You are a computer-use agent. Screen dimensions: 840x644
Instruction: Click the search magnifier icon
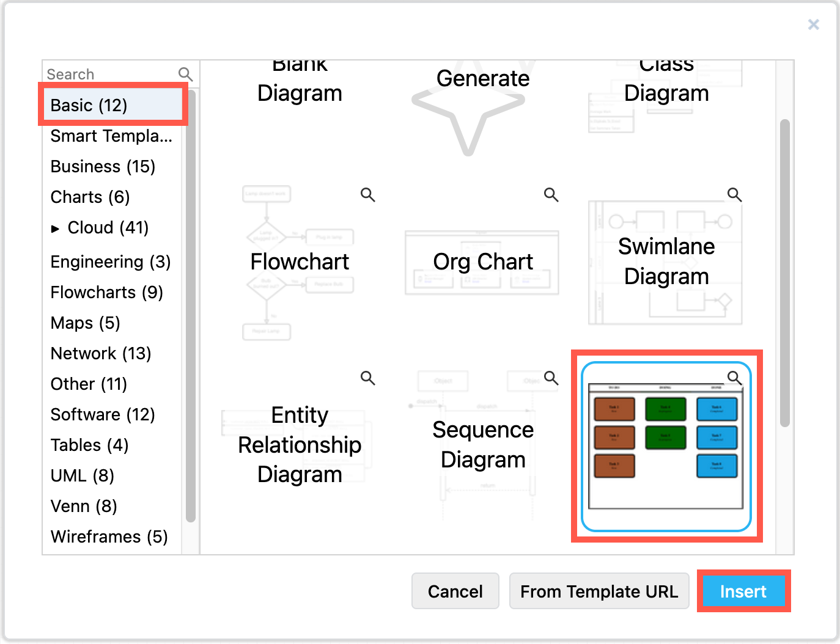(185, 73)
